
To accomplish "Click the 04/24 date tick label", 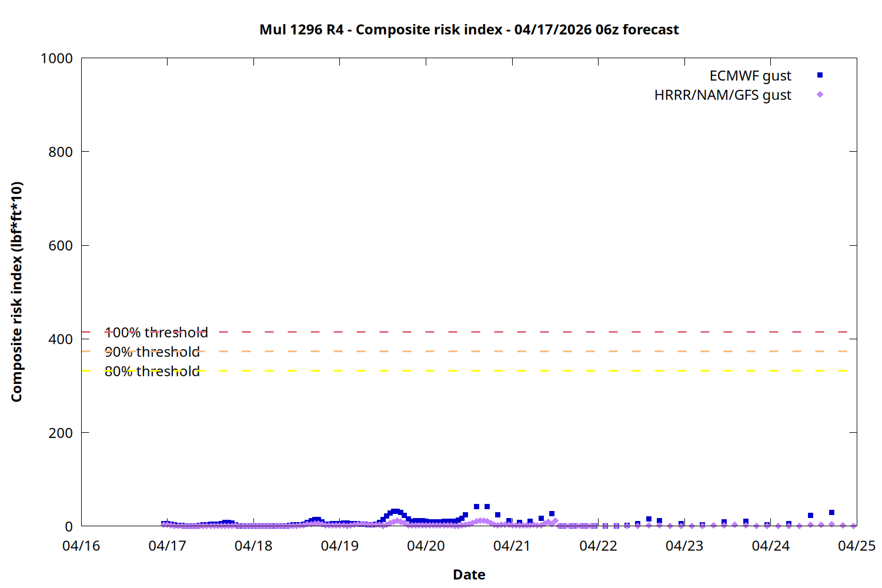I will pos(770,546).
